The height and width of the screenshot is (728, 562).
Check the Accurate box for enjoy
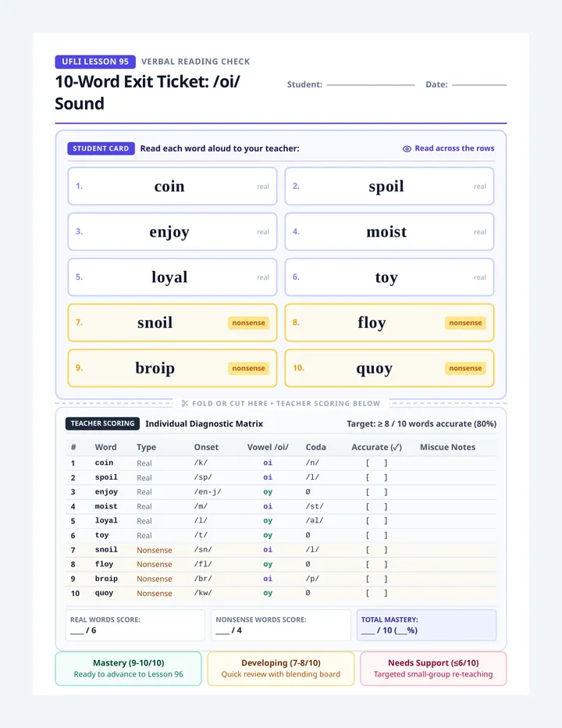pyautogui.click(x=376, y=491)
